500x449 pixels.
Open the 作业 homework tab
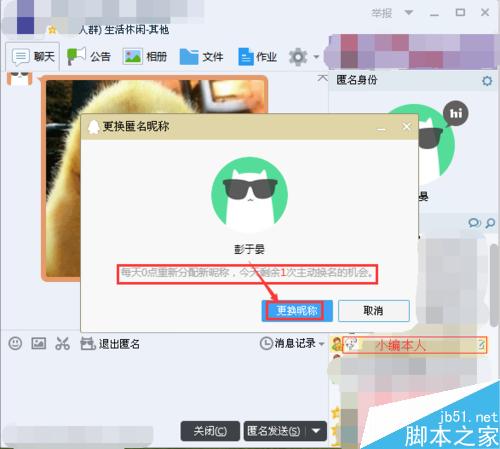point(257,57)
